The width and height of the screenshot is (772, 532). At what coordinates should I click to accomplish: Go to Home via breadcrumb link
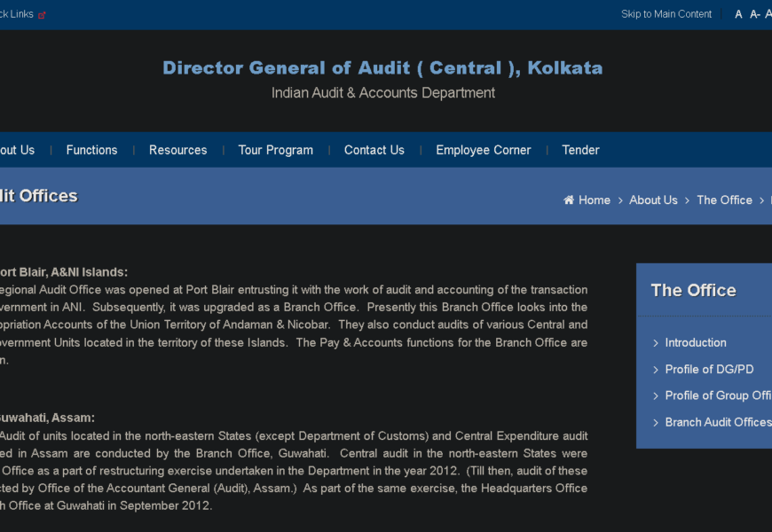point(595,200)
